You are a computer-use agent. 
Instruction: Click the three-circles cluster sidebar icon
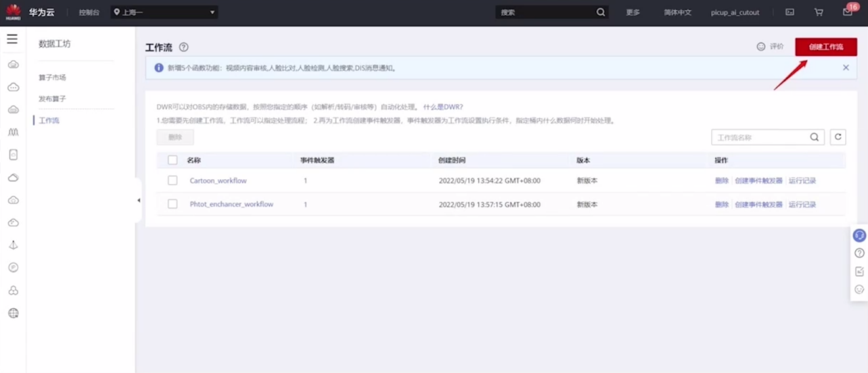coord(13,291)
